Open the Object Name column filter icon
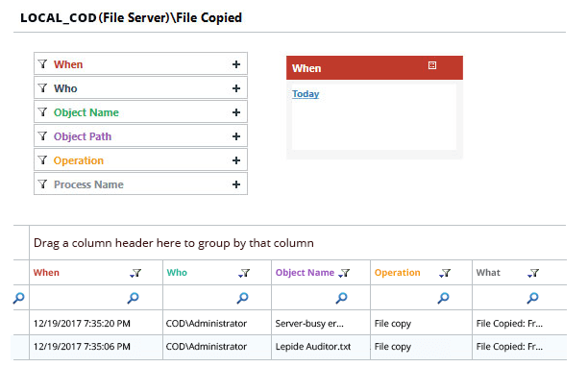 tap(344, 273)
